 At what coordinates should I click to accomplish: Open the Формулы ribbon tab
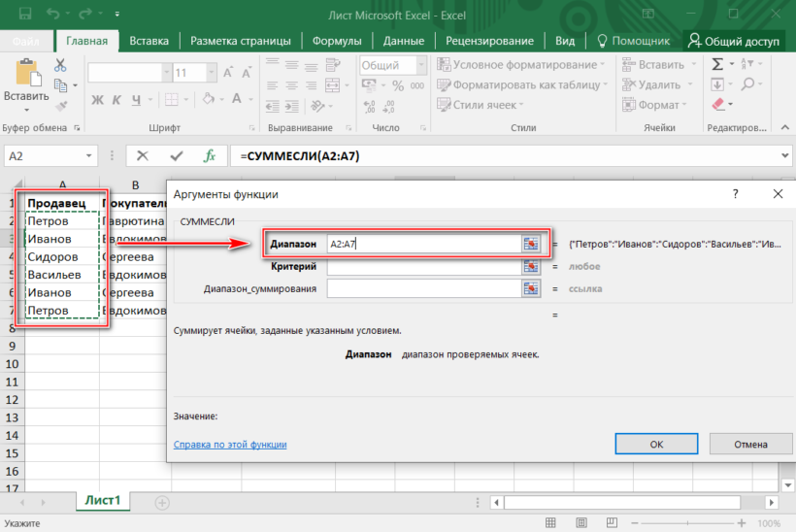337,41
